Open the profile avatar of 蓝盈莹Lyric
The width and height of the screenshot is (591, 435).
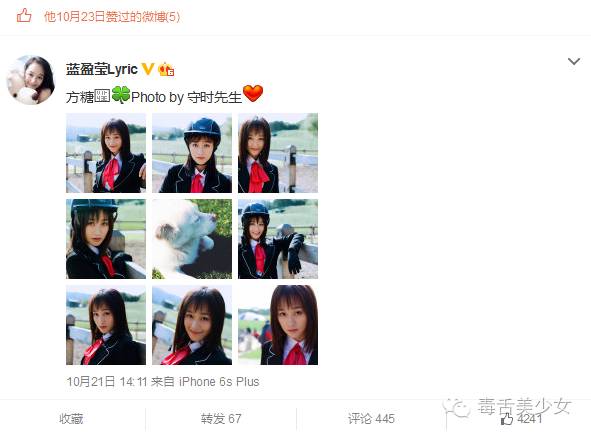pyautogui.click(x=31, y=80)
